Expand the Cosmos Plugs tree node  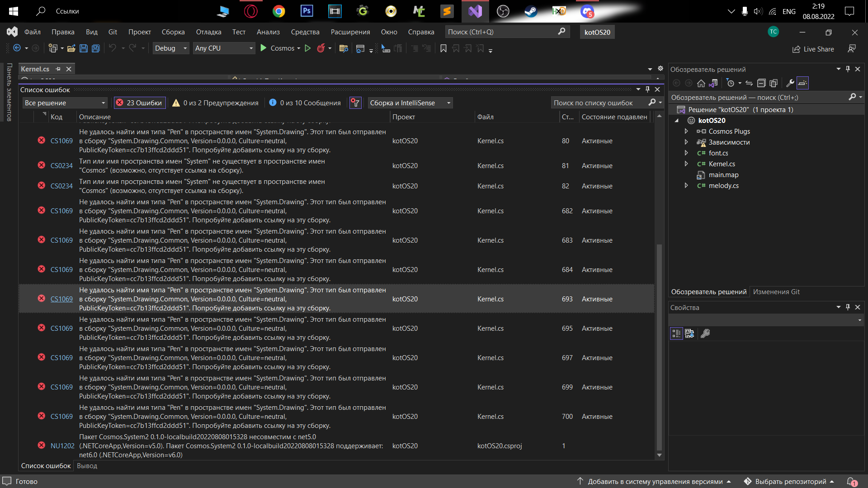click(x=687, y=131)
